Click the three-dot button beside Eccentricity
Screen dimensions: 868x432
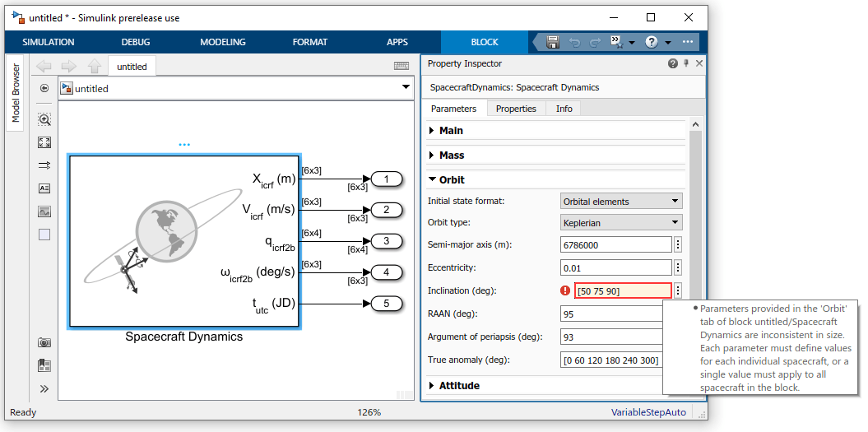tap(678, 267)
